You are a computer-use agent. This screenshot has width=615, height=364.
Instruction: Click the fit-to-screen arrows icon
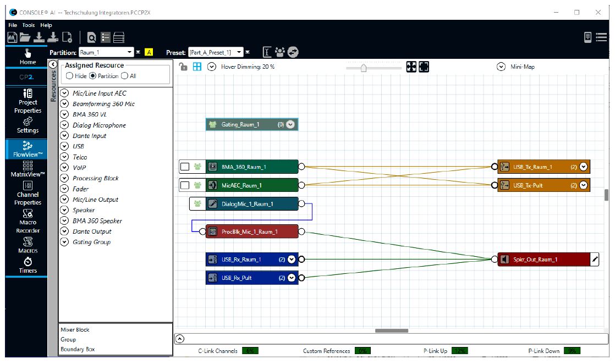pos(411,67)
